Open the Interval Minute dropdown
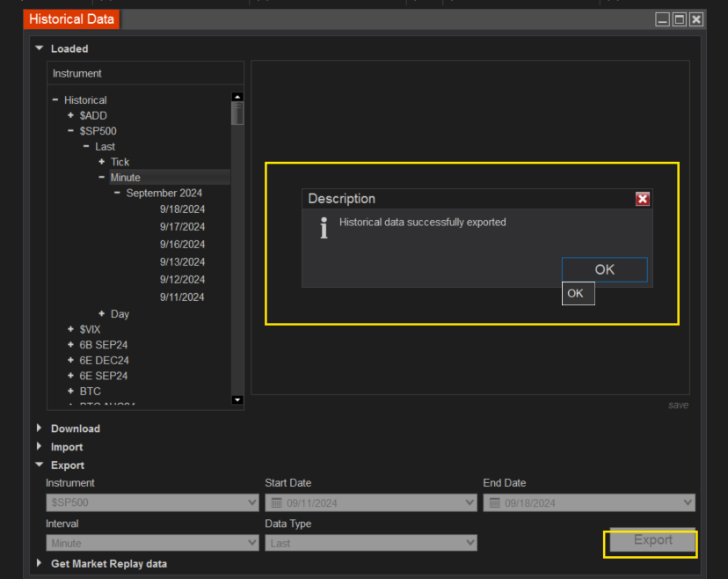This screenshot has height=579, width=728. pyautogui.click(x=152, y=543)
